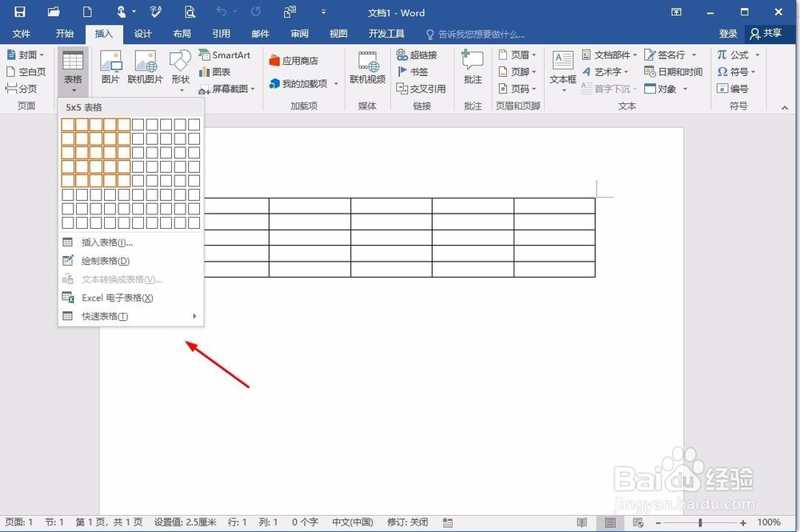Click the Equation (公式) button

pyautogui.click(x=733, y=54)
